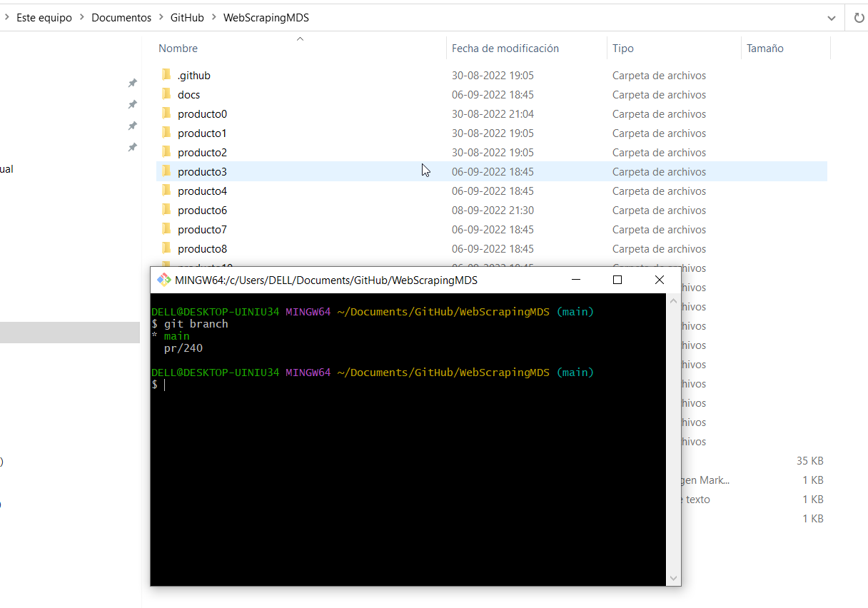Open the docs folder
The width and height of the screenshot is (868, 608).
[188, 94]
